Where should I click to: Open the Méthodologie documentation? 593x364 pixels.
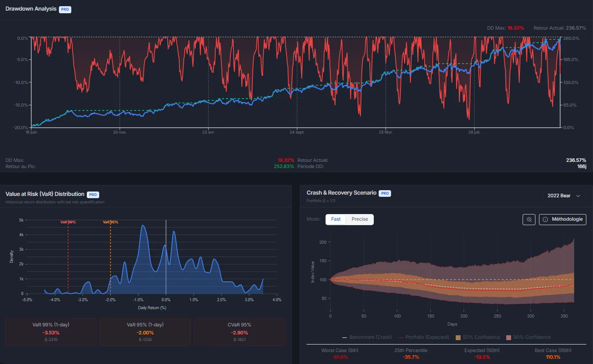[562, 219]
